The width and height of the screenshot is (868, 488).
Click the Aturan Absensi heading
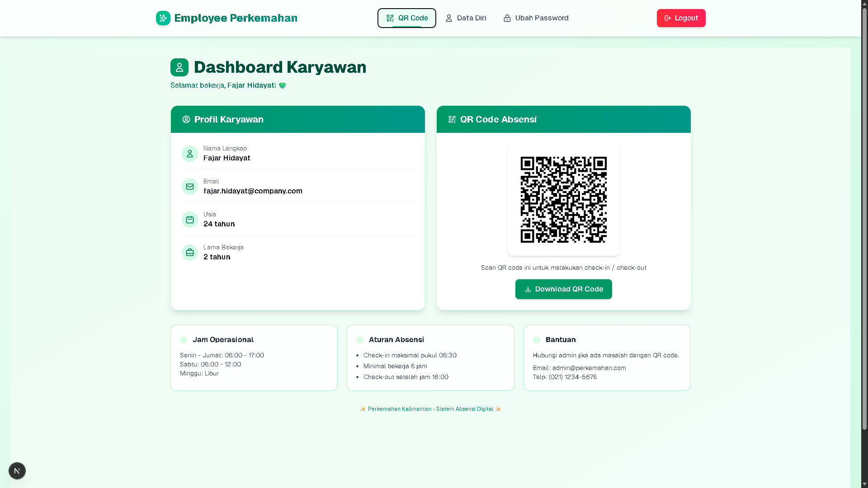point(396,340)
